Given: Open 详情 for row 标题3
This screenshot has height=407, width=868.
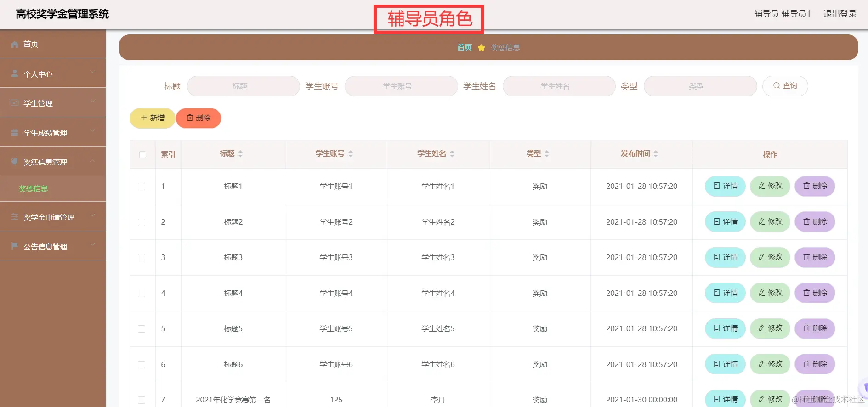Looking at the screenshot, I should 725,257.
